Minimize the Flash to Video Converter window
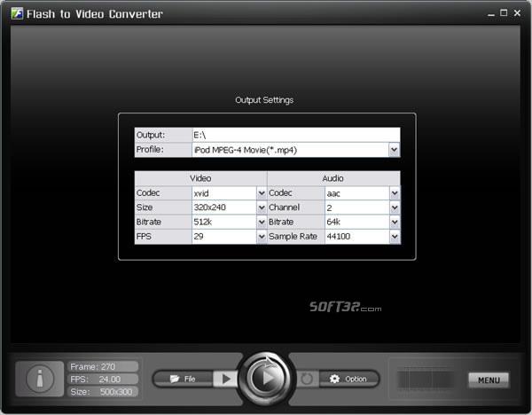 (491, 13)
